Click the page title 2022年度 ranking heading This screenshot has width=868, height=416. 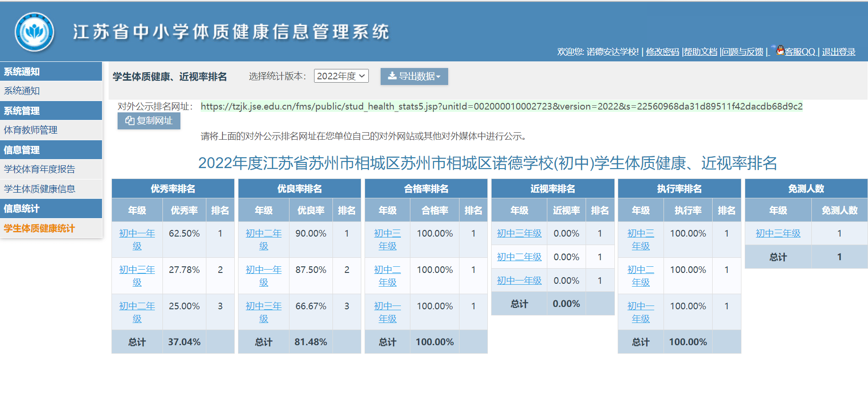click(487, 163)
